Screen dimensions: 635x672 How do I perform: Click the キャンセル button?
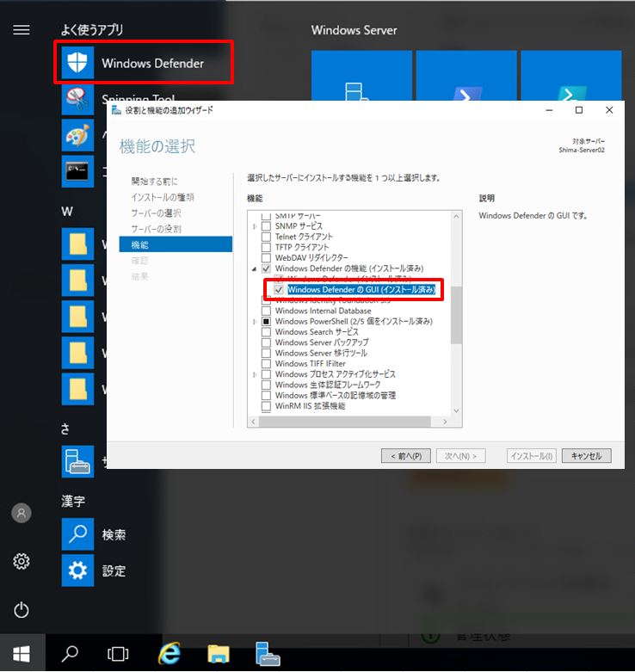586,456
